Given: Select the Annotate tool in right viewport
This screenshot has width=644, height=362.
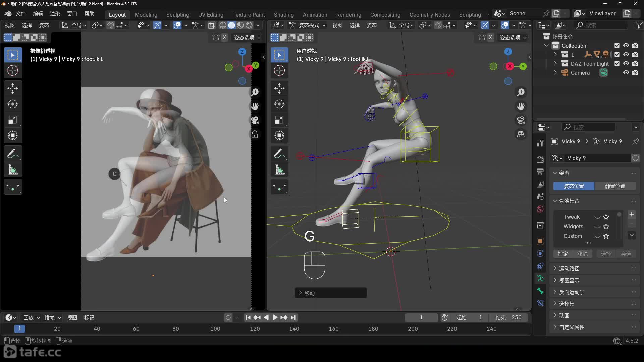Looking at the screenshot, I should (x=279, y=154).
